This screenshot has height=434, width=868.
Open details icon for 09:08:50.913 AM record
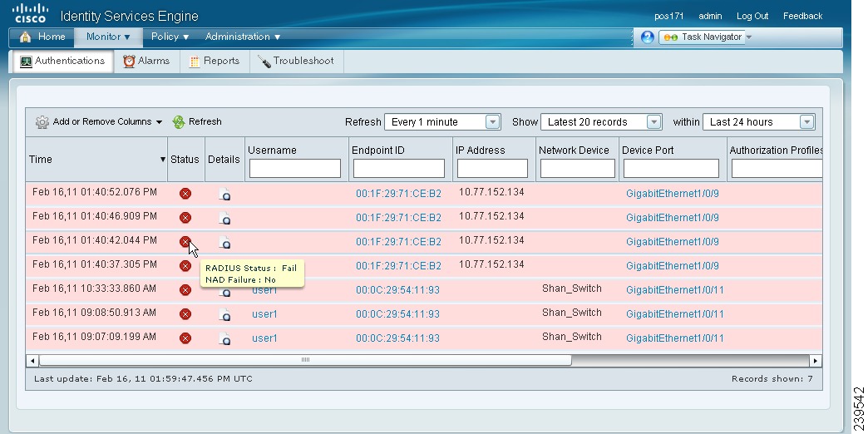point(224,314)
